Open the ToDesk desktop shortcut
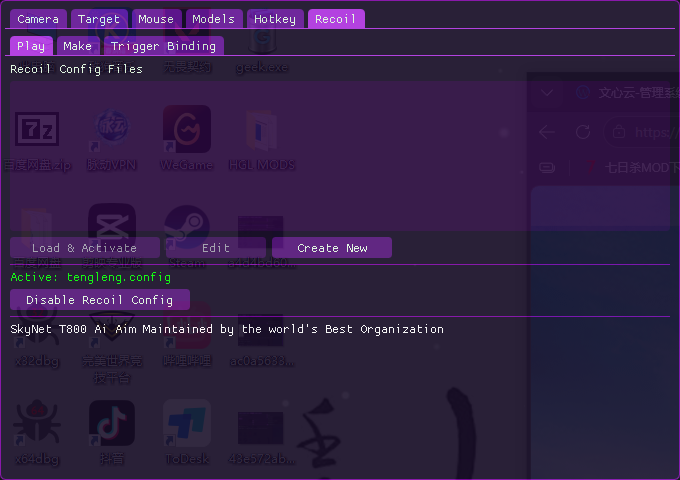The height and width of the screenshot is (480, 680). 186,424
